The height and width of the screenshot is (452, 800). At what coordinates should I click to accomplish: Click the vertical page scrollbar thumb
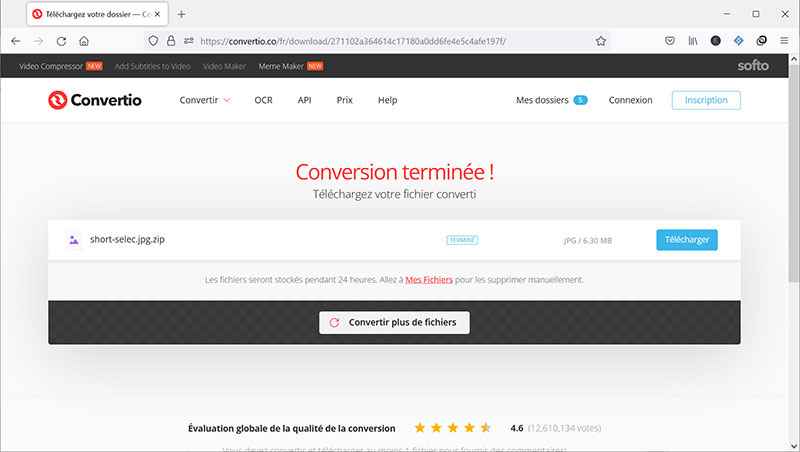click(x=793, y=173)
